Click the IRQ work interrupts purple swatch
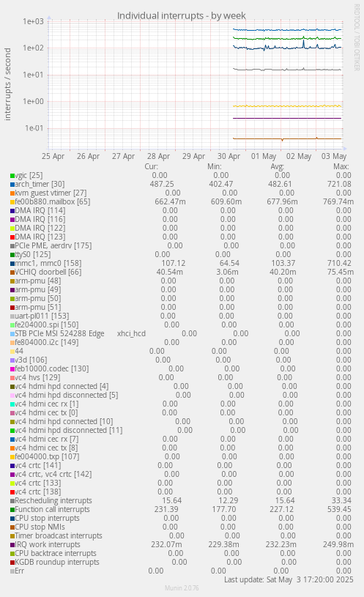The width and height of the screenshot is (364, 597). coord(12,545)
